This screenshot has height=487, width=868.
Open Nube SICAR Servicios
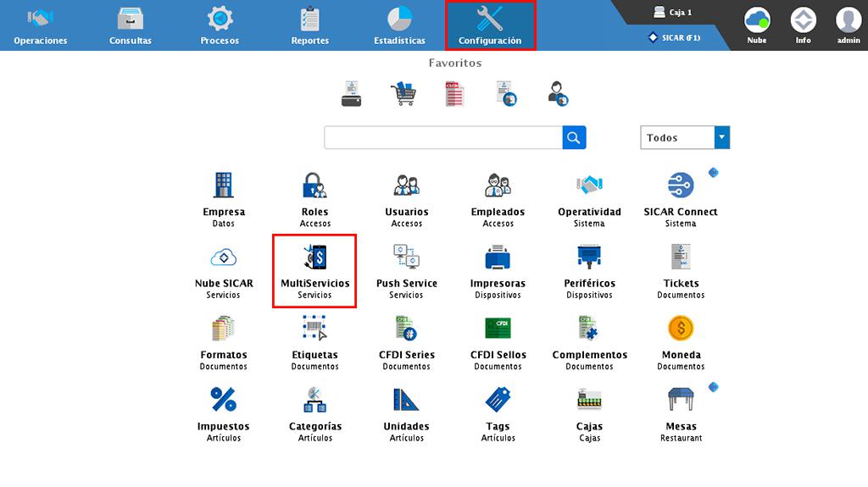[224, 271]
